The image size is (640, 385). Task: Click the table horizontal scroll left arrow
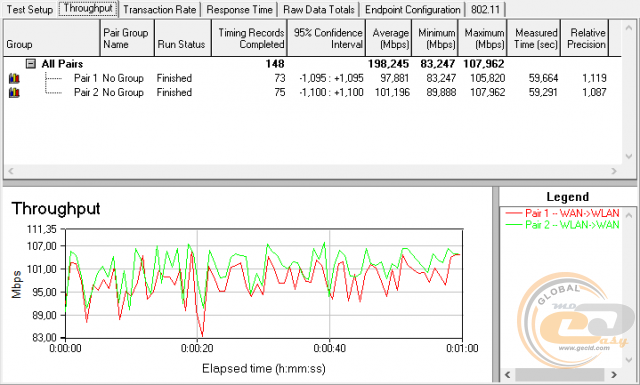coord(11,171)
